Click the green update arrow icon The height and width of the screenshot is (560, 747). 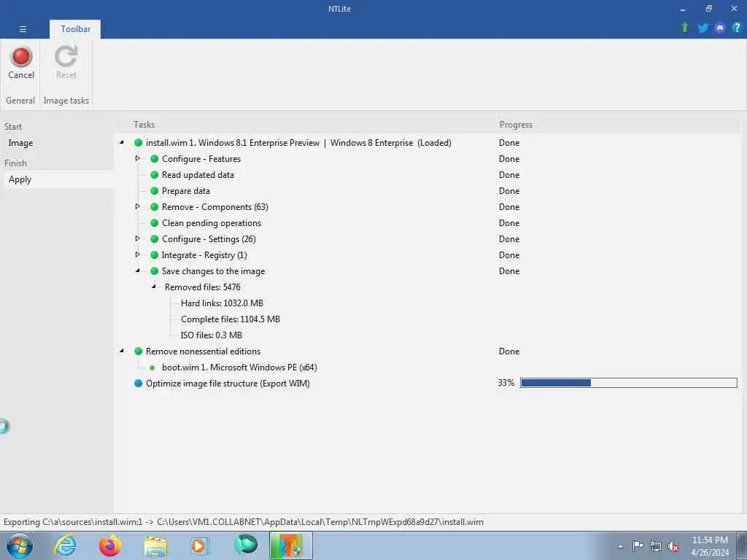(x=684, y=28)
